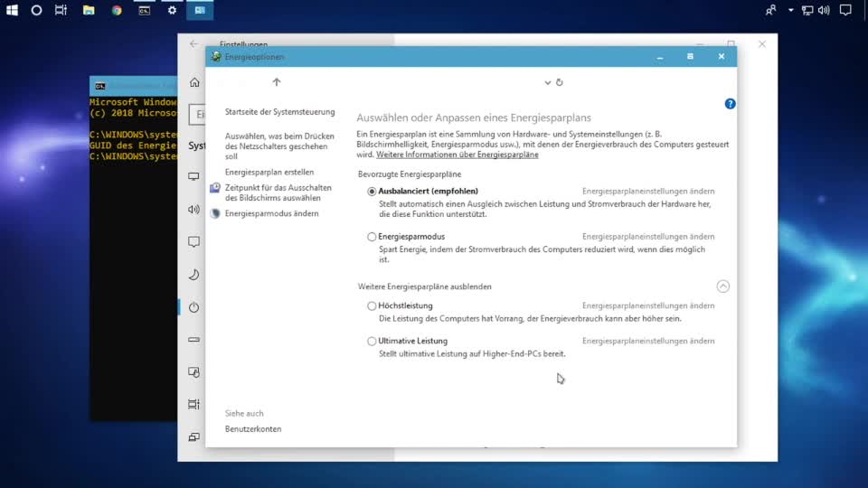Open Settings gear in taskbar

tap(172, 10)
